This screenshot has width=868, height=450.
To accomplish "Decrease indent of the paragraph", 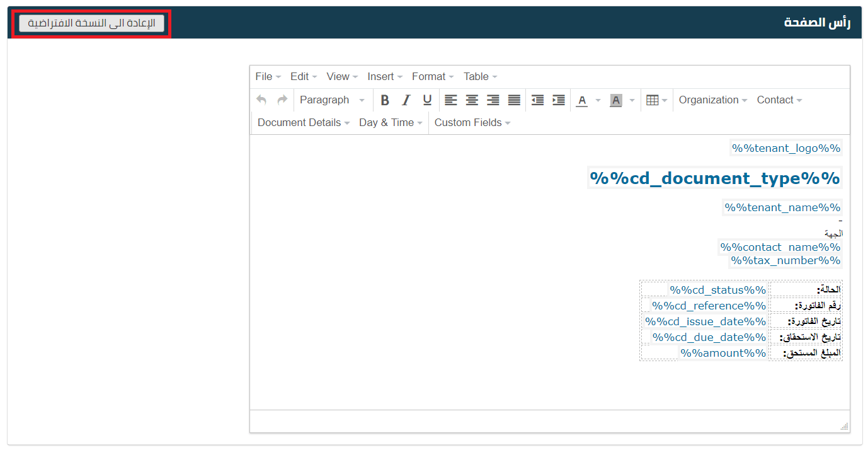I will coord(537,100).
